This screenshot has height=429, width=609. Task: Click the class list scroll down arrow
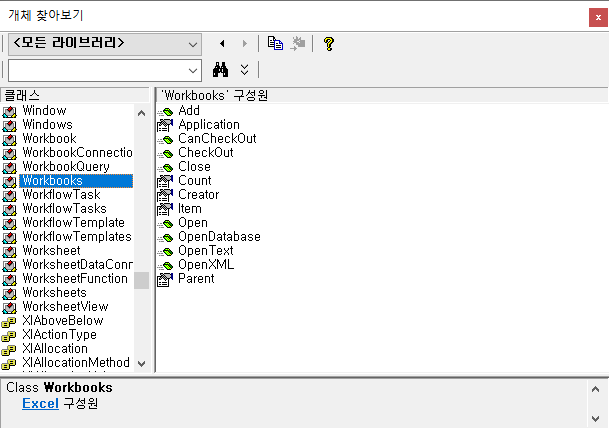[x=141, y=364]
